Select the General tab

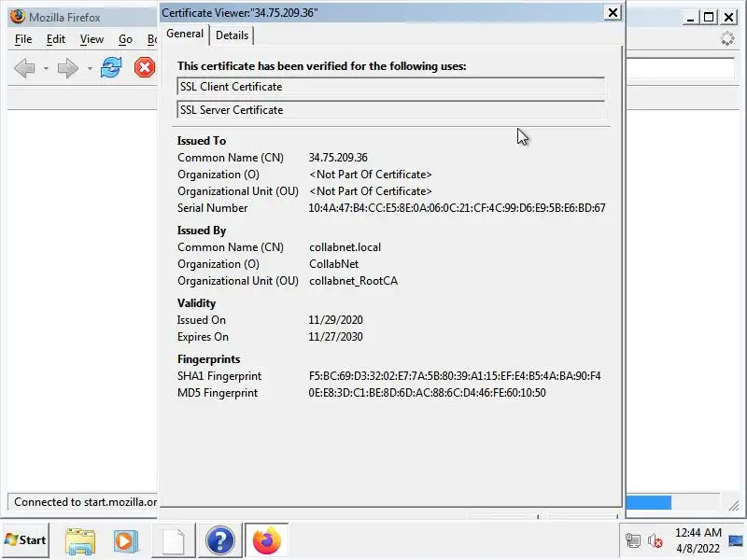185,34
